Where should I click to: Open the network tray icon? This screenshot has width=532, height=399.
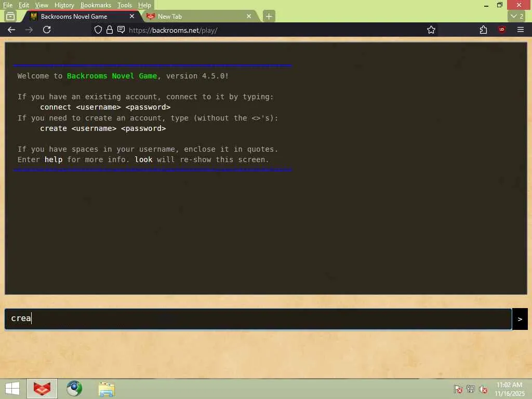471,389
